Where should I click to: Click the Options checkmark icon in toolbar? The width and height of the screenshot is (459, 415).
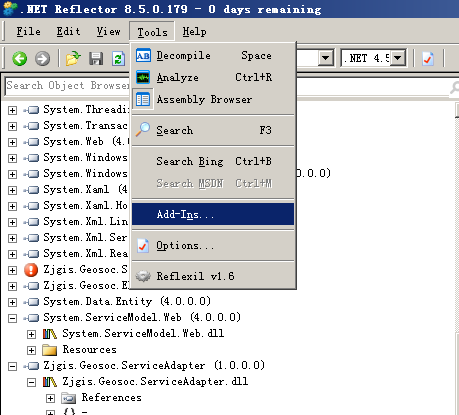428,59
